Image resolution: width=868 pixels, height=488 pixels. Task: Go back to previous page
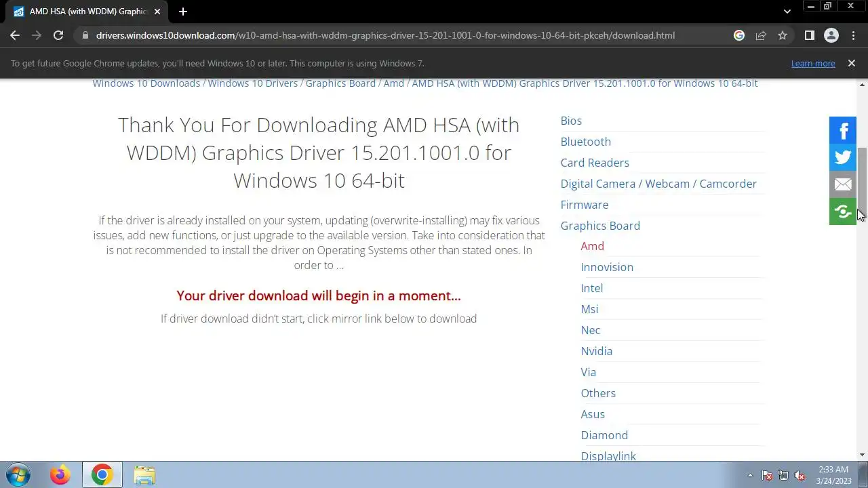[15, 35]
